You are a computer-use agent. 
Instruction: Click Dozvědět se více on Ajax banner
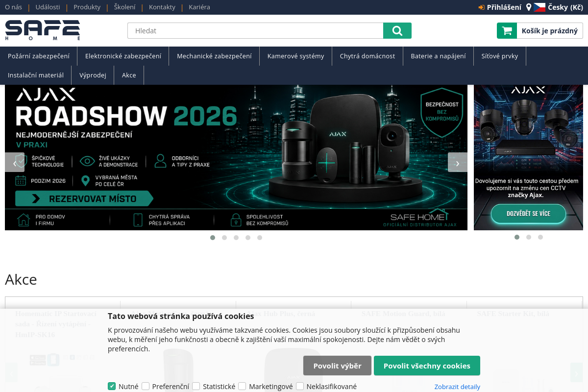[x=528, y=214]
